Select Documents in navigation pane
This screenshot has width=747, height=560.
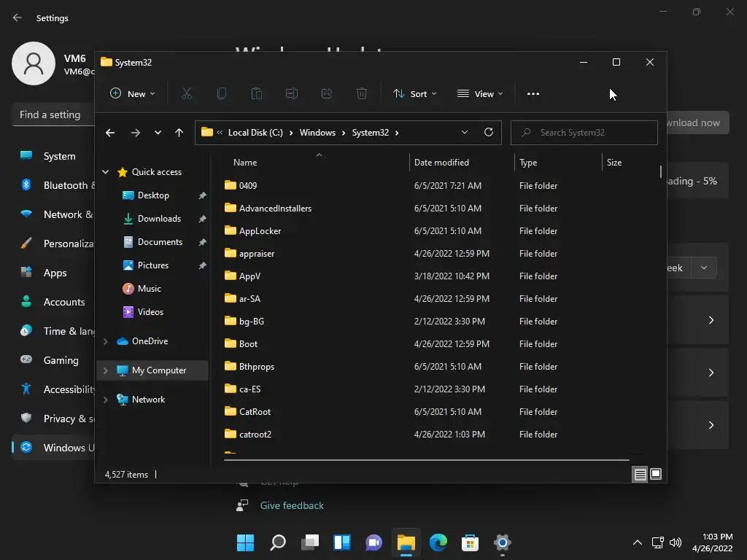point(160,242)
